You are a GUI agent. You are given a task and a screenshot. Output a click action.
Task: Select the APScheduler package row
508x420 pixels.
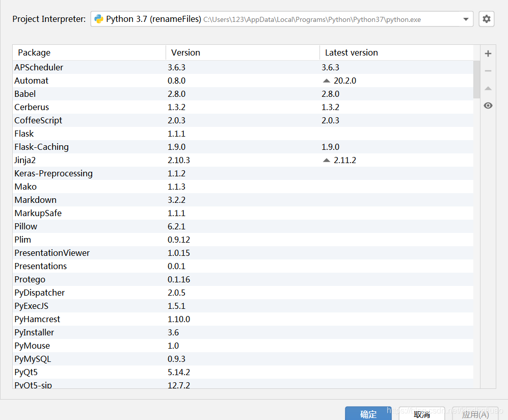(x=243, y=67)
